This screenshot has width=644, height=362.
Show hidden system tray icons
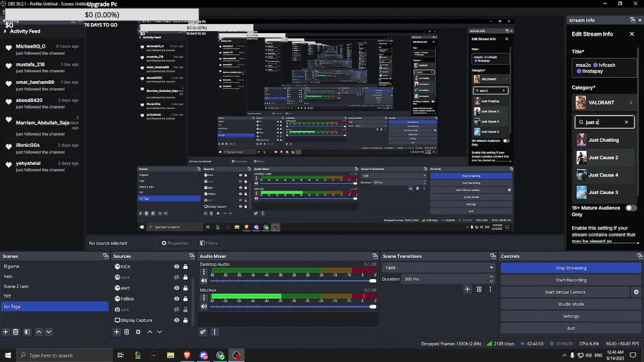(x=564, y=355)
